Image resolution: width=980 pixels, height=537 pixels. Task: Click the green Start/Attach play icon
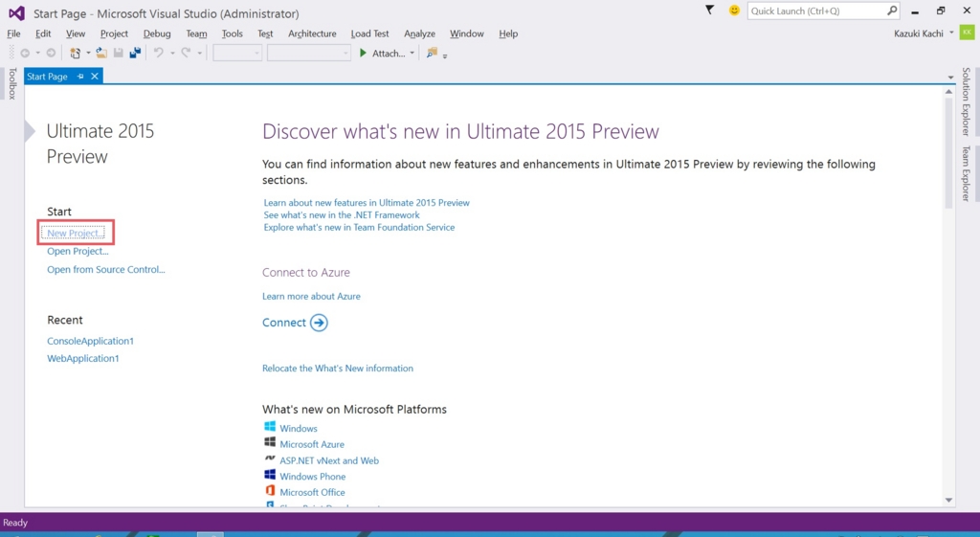pos(363,54)
